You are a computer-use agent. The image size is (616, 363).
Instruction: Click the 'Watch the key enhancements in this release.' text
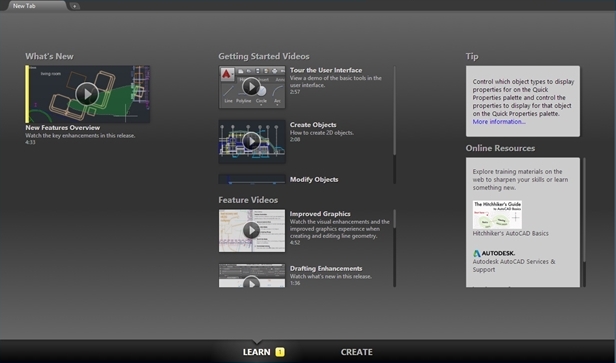(x=80, y=136)
